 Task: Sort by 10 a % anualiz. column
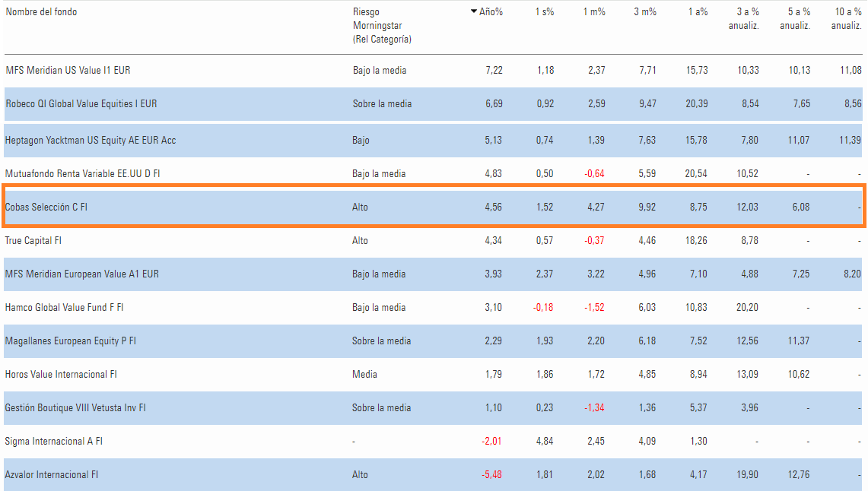point(846,19)
